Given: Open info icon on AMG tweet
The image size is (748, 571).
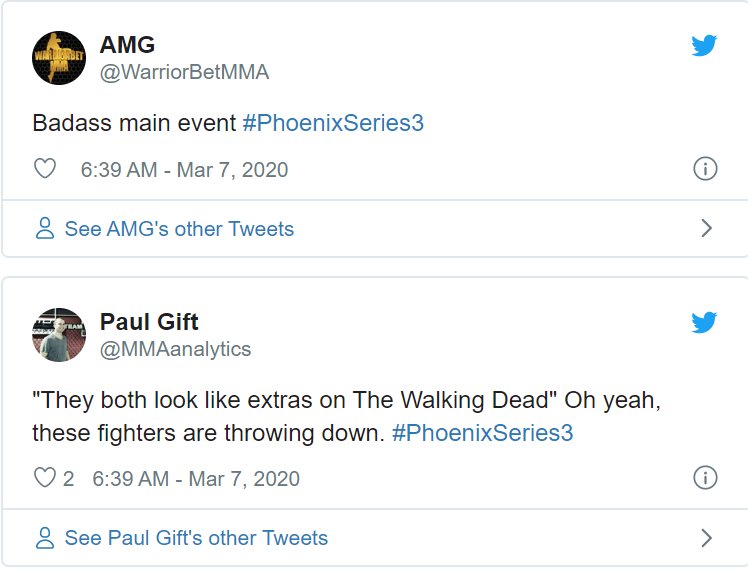Looking at the screenshot, I should 705,169.
